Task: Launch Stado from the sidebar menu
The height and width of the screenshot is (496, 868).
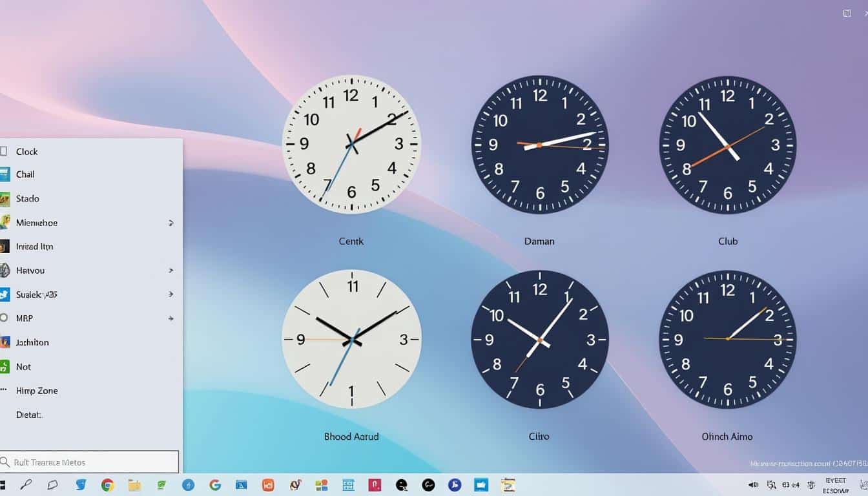Action: (x=26, y=198)
